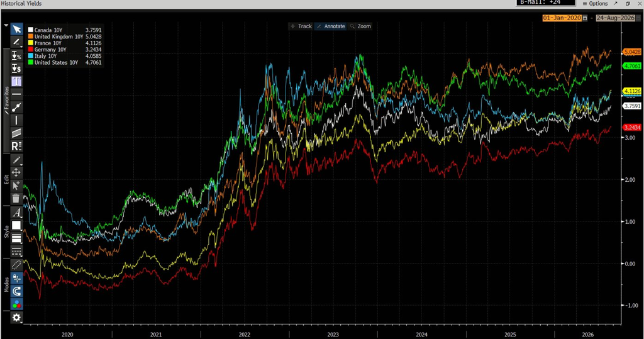
Task: Click the Germany 10Y legend entry
Action: [65, 50]
